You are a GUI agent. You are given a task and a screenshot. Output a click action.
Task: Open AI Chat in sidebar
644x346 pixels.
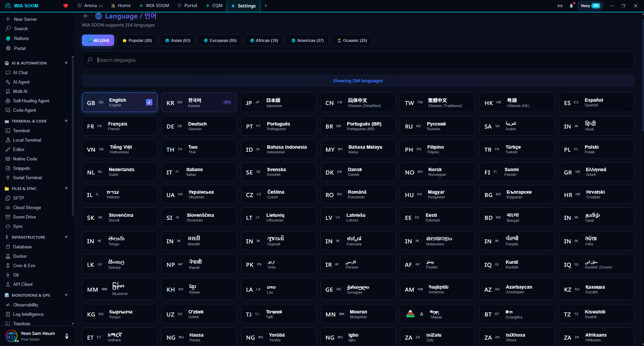click(20, 72)
